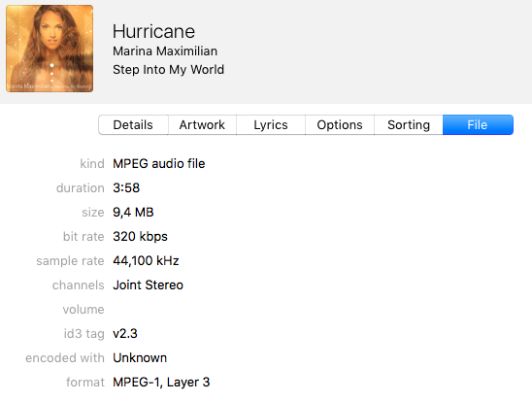The image size is (532, 402).
Task: Click the encoded with value Unknown
Action: [140, 358]
